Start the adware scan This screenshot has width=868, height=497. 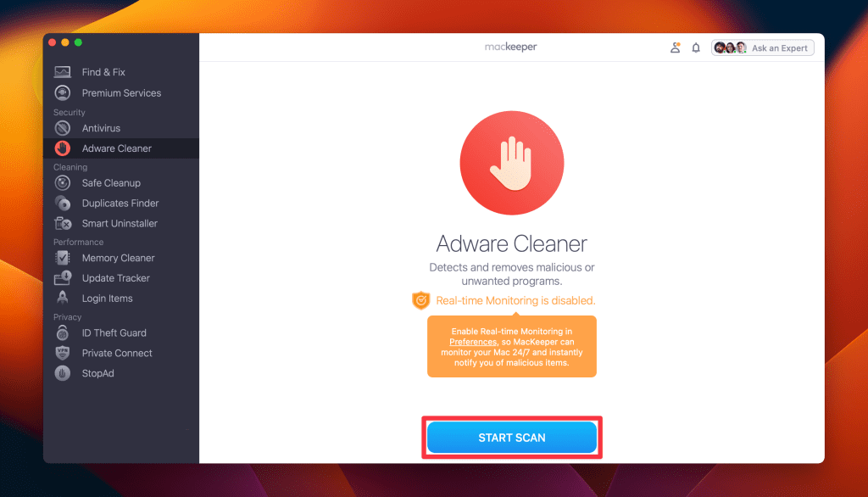[511, 438]
